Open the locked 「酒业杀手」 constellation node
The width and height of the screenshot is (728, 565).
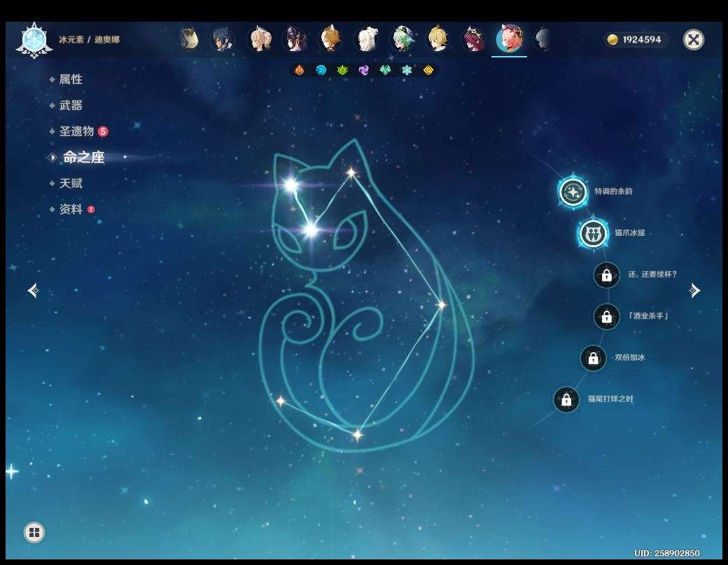(606, 316)
